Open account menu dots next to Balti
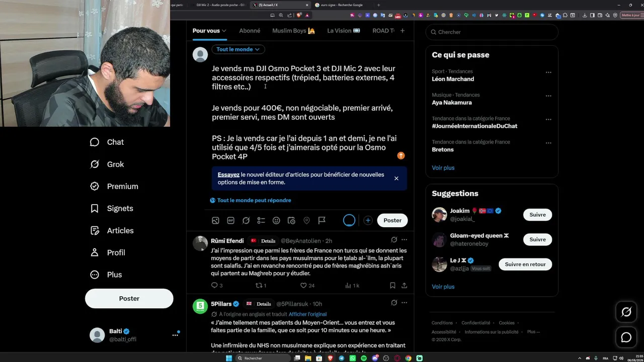Viewport: 644px width, 362px height. (175, 335)
